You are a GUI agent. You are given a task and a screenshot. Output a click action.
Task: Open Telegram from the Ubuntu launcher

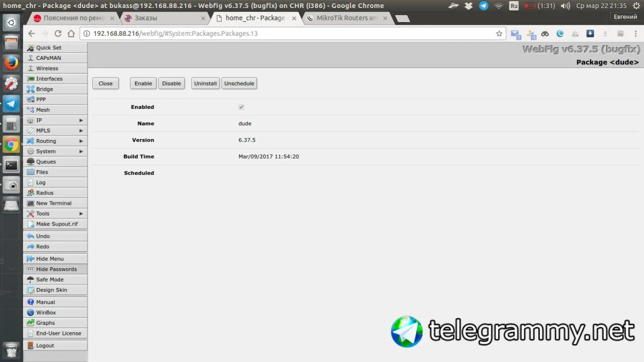tap(11, 104)
